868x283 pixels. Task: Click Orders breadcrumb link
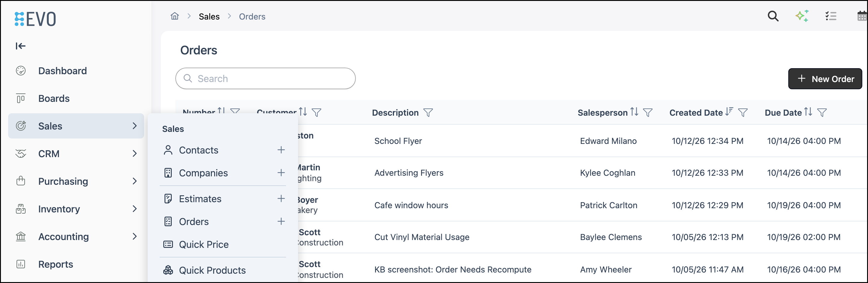tap(252, 17)
